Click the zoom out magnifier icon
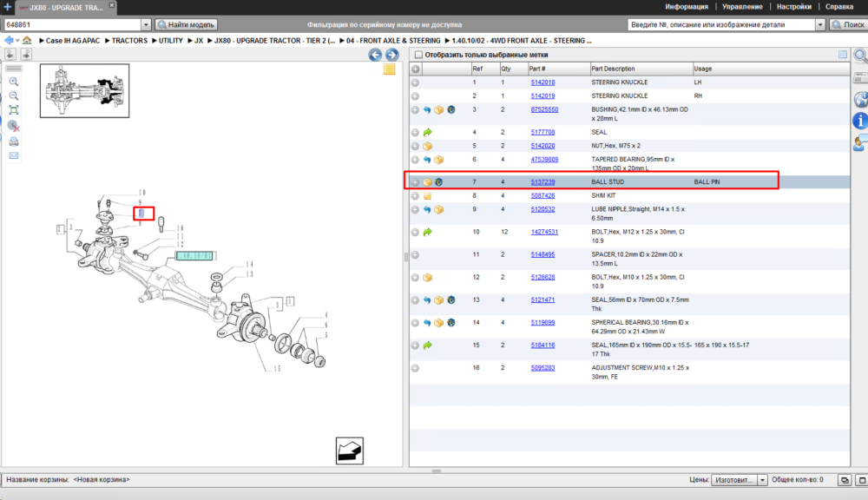Image resolution: width=868 pixels, height=500 pixels. 14,95
